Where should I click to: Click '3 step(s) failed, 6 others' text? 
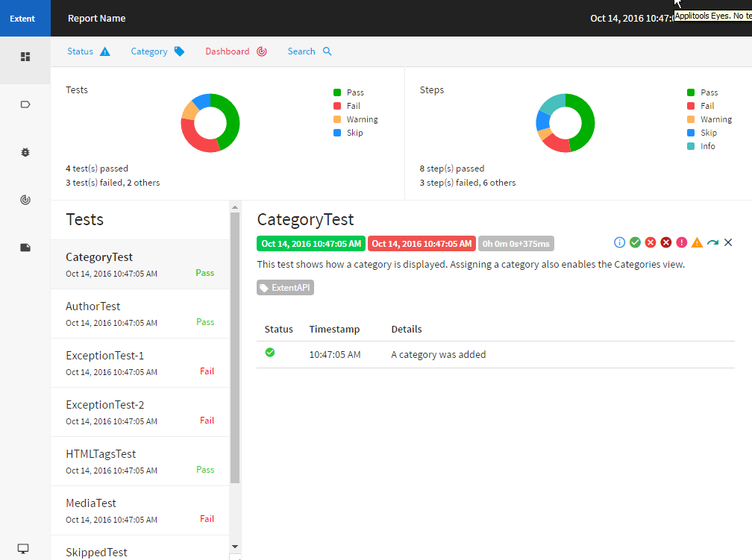[x=468, y=183]
